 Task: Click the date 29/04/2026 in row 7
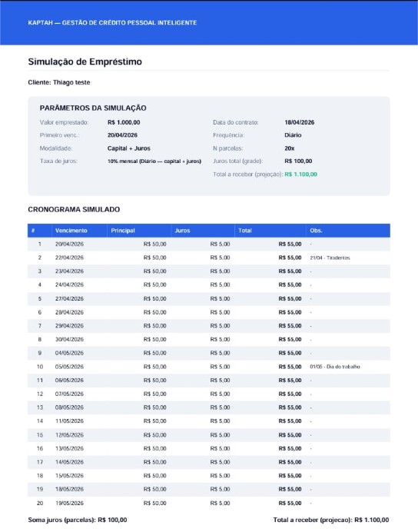[x=69, y=326]
